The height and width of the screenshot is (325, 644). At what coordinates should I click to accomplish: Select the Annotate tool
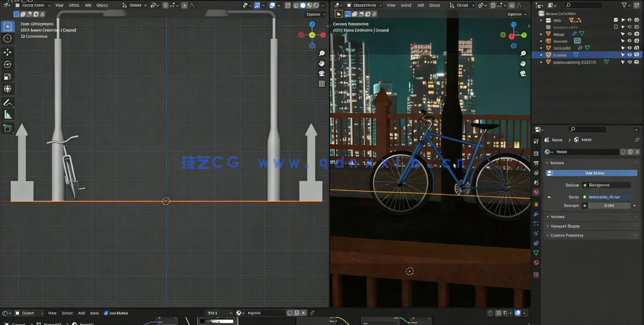(x=8, y=103)
